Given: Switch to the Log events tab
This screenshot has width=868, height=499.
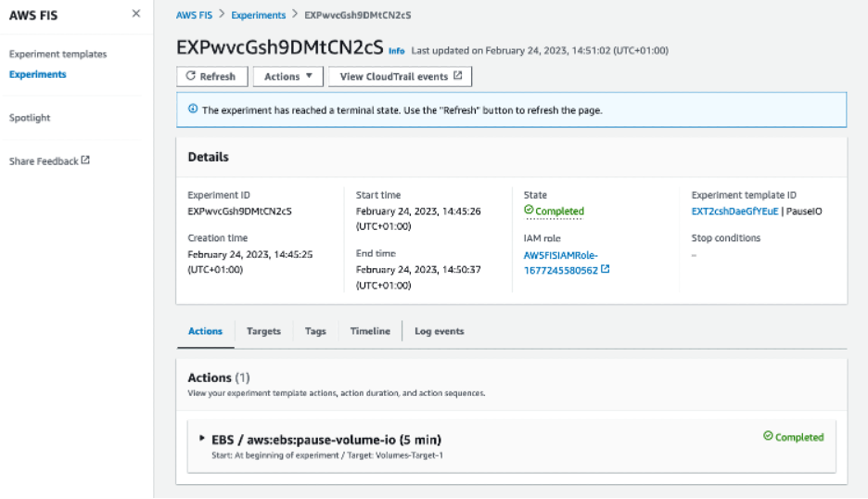Looking at the screenshot, I should pyautogui.click(x=440, y=331).
